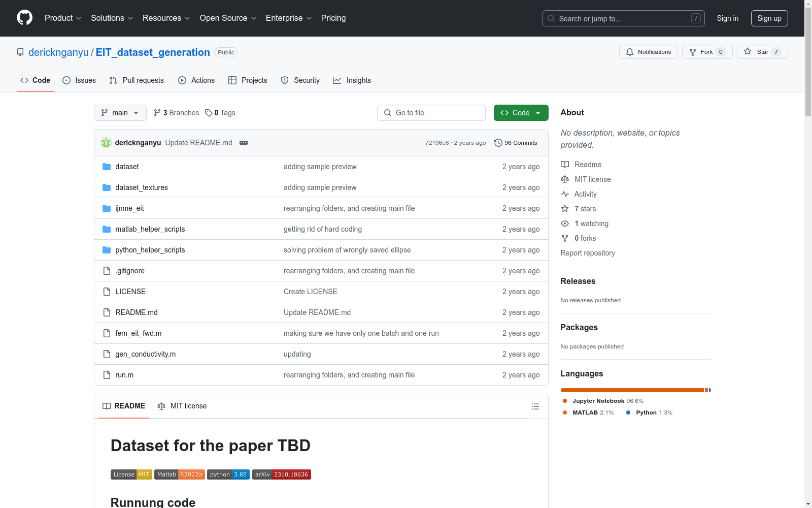This screenshot has width=812, height=508.
Task: Click the License MIT badge
Action: (131, 474)
